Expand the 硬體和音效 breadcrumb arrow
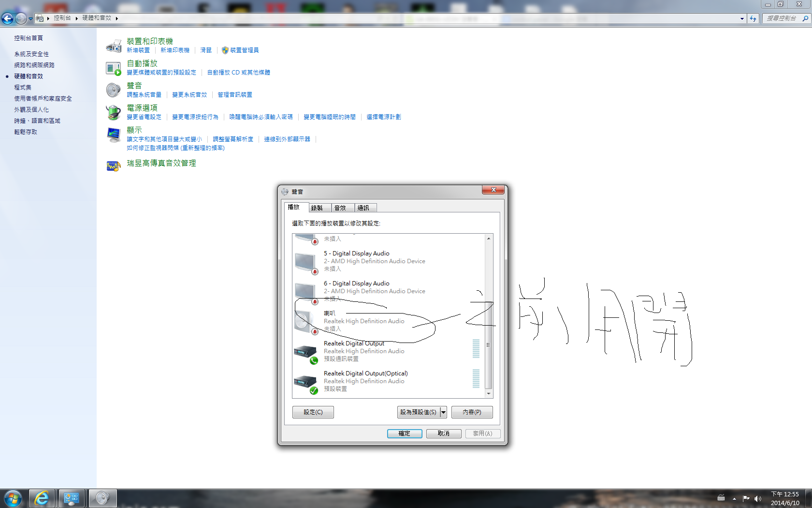The height and width of the screenshot is (508, 812). pos(116,18)
